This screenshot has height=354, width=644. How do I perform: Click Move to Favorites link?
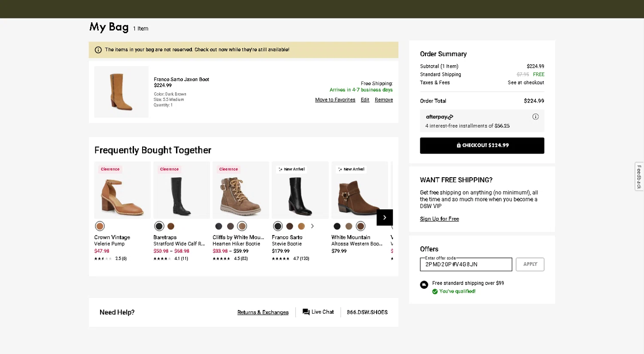pyautogui.click(x=335, y=100)
